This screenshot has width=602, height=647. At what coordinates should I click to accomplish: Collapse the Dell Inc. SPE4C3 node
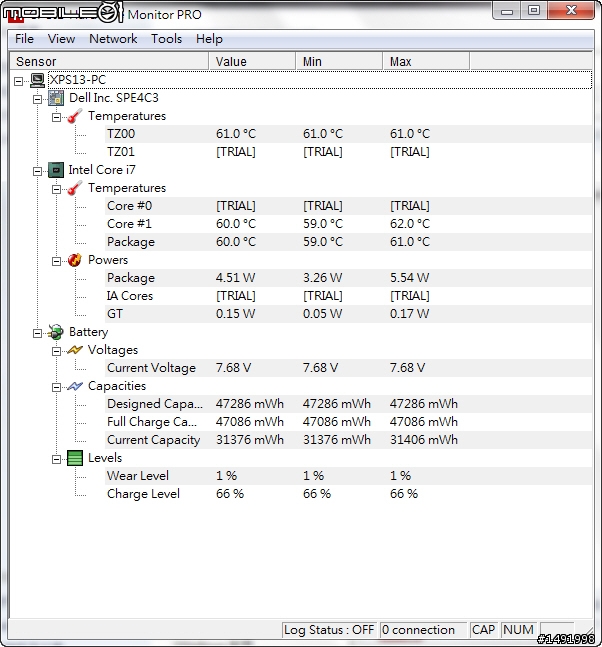37,99
